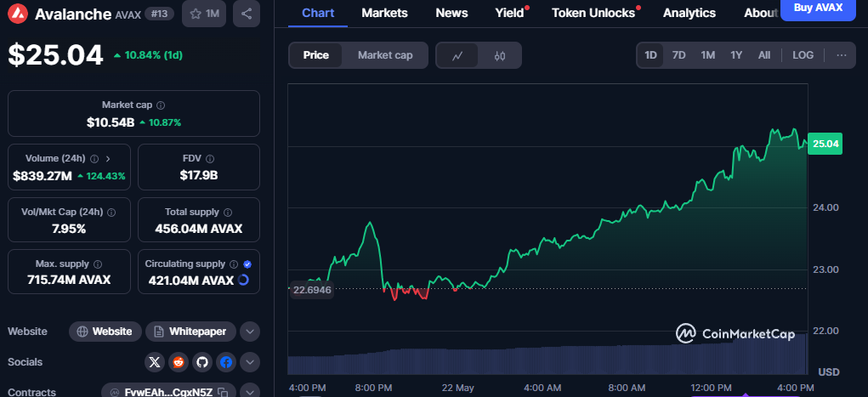Click the 25.04 current price label on chart
This screenshot has height=397, width=868.
coord(825,144)
